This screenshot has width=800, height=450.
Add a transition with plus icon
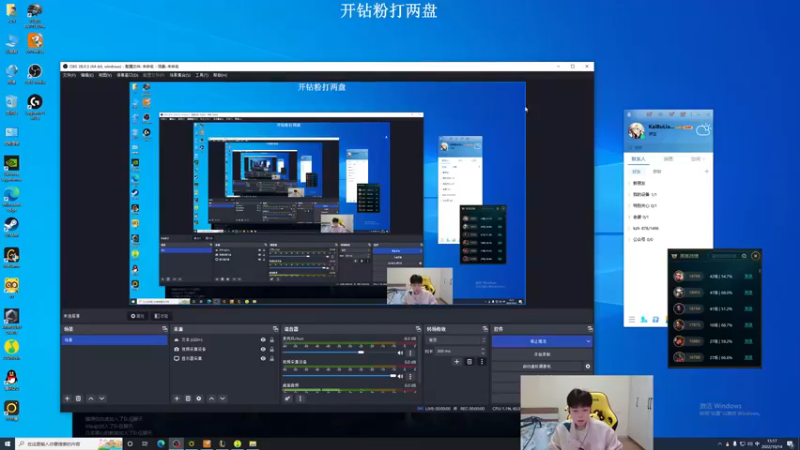pos(457,362)
